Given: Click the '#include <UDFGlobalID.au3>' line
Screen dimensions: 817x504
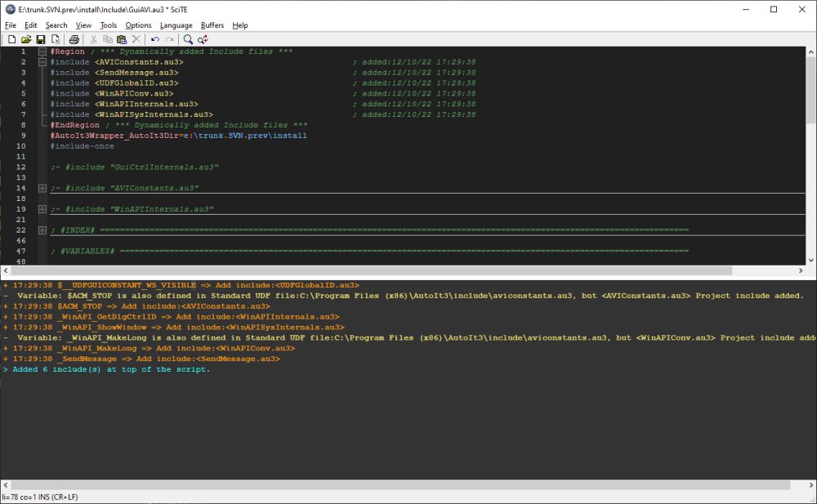Looking at the screenshot, I should pyautogui.click(x=114, y=83).
